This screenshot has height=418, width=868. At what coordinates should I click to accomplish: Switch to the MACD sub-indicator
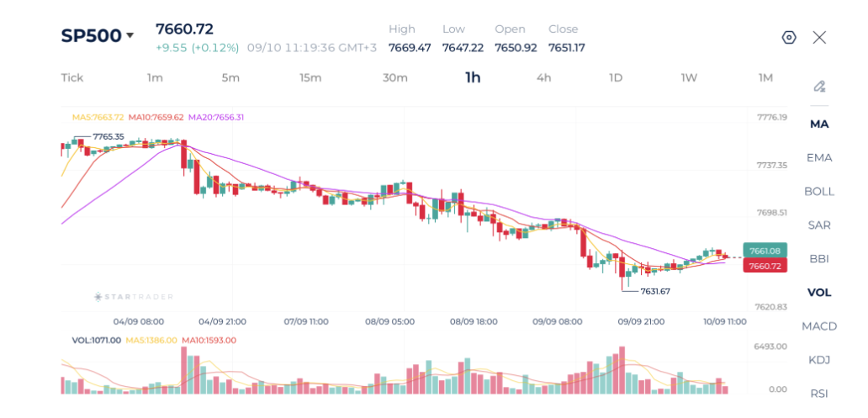[x=819, y=326]
